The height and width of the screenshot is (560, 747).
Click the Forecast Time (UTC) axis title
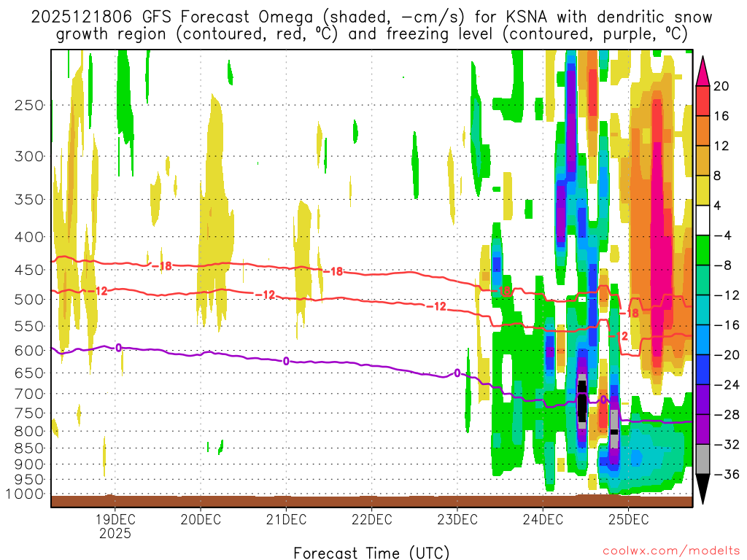tap(371, 552)
